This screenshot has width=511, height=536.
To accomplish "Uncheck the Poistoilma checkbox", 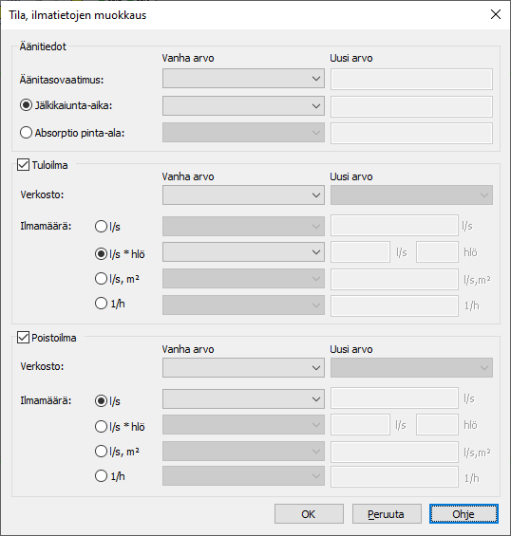I will [x=23, y=337].
